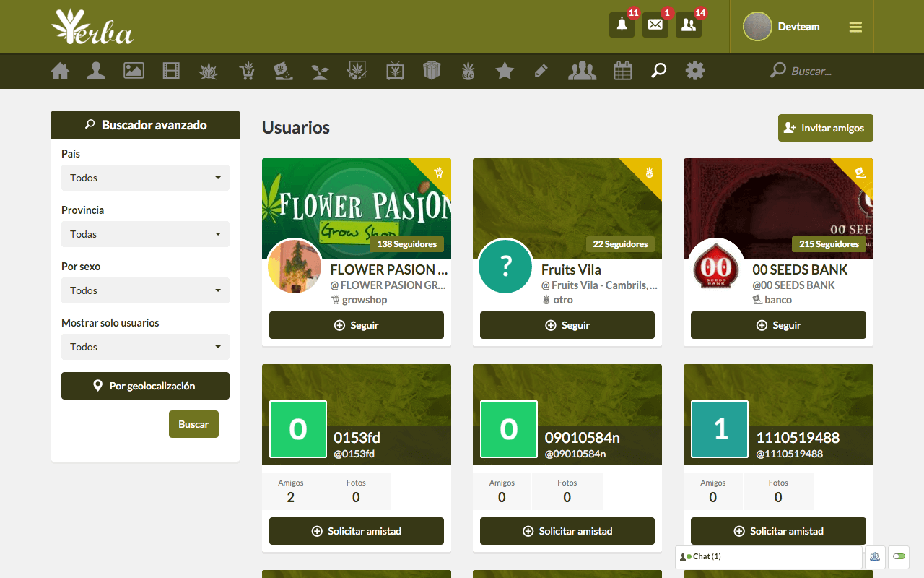Open the calendar events icon
924x578 pixels.
pos(622,71)
